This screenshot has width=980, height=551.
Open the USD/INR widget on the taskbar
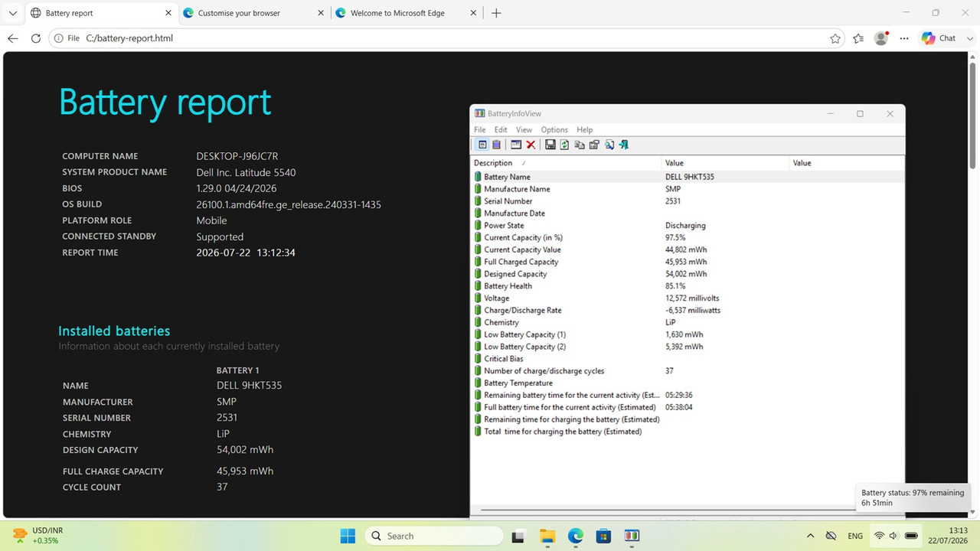click(x=38, y=536)
